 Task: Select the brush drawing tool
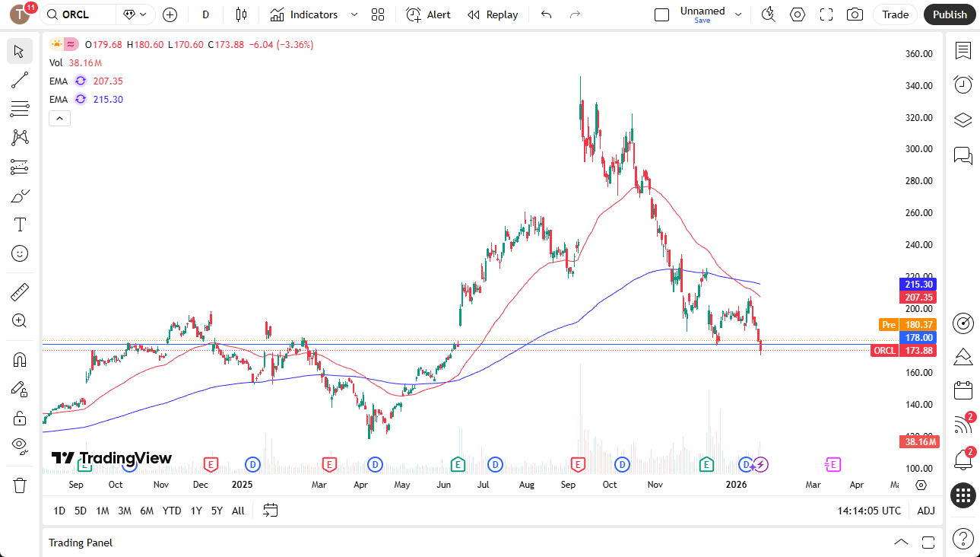[x=20, y=196]
